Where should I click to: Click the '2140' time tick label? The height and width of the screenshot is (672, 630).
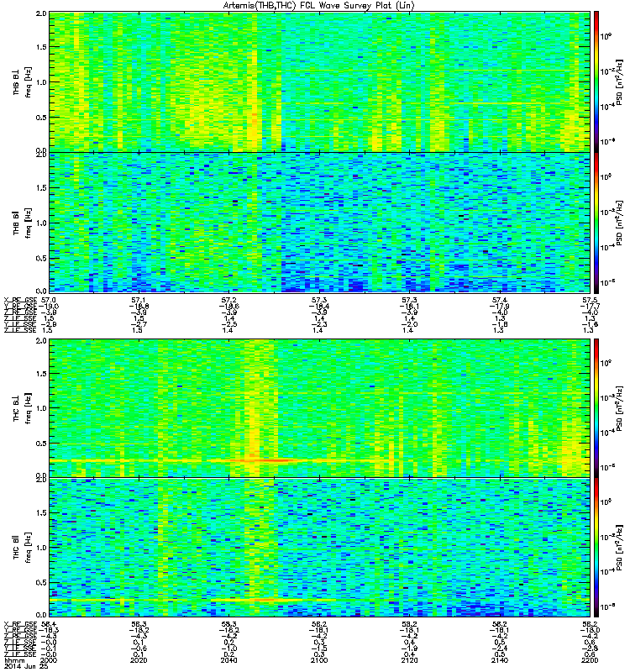point(500,660)
